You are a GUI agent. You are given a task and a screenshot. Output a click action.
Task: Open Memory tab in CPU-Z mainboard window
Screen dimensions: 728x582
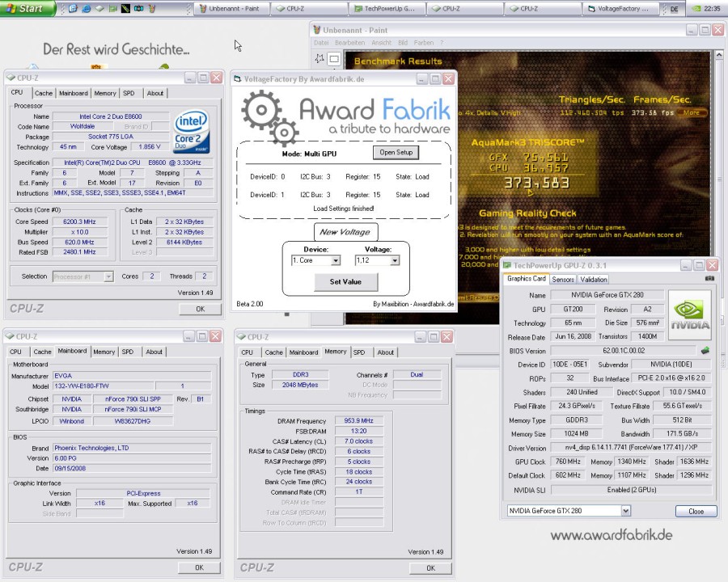point(104,352)
